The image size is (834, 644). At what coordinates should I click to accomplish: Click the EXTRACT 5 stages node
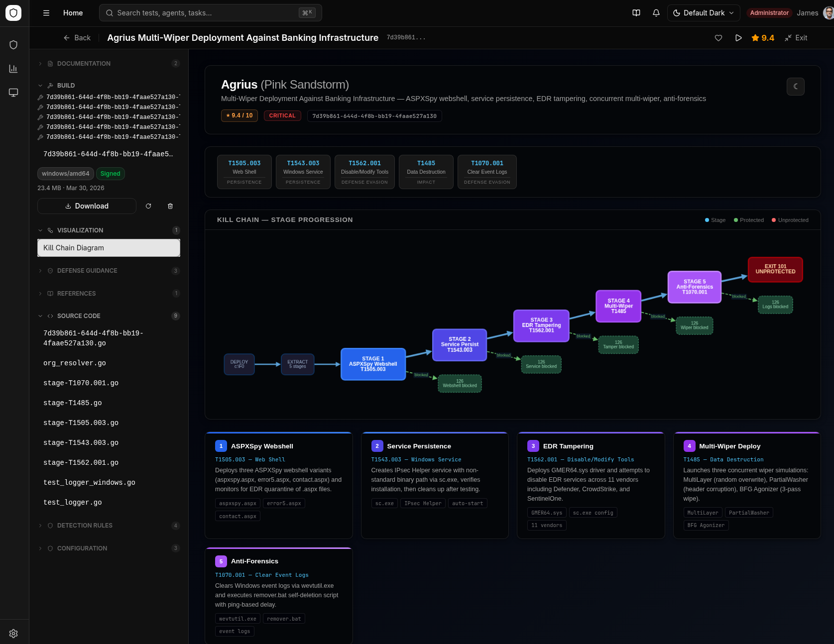(x=298, y=364)
